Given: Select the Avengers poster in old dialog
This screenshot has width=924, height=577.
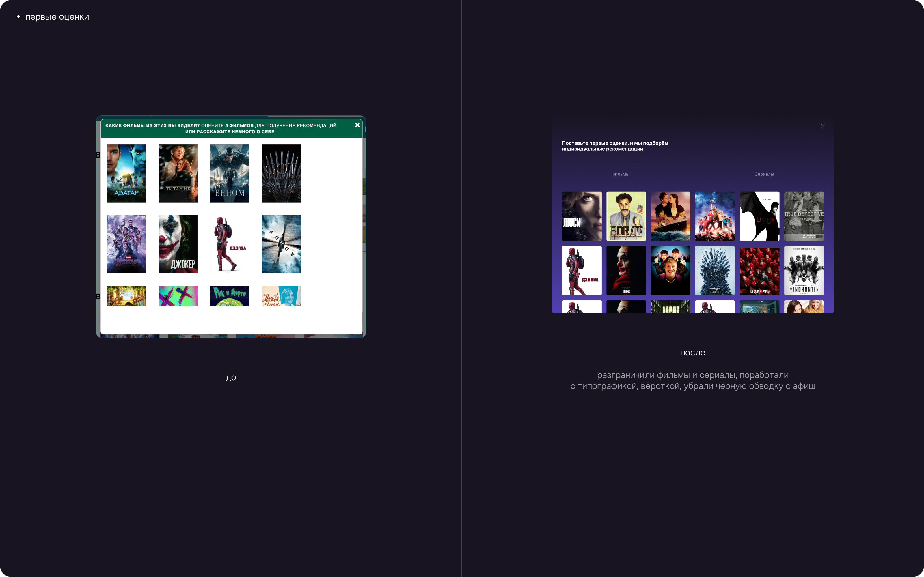Looking at the screenshot, I should (126, 244).
